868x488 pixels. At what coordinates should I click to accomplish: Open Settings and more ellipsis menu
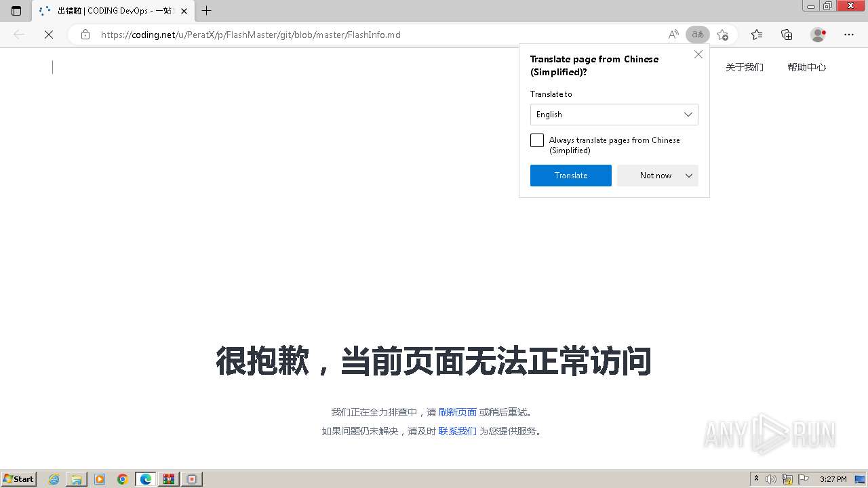tap(849, 35)
